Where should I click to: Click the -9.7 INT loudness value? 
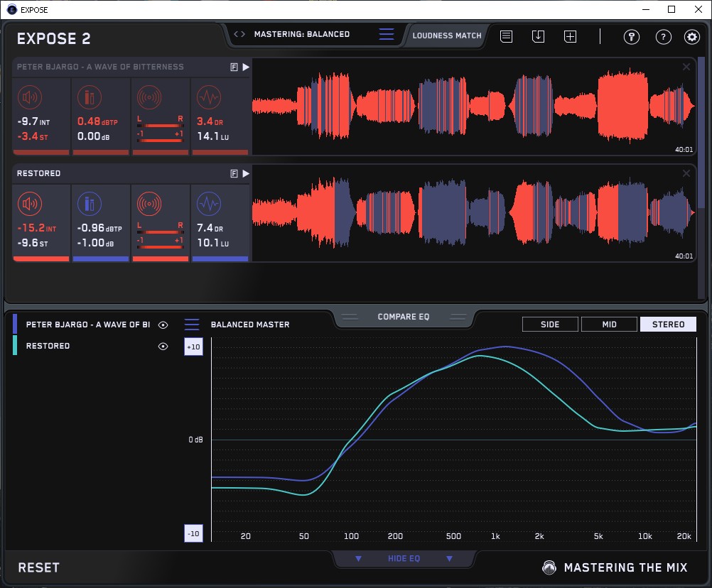click(33, 121)
